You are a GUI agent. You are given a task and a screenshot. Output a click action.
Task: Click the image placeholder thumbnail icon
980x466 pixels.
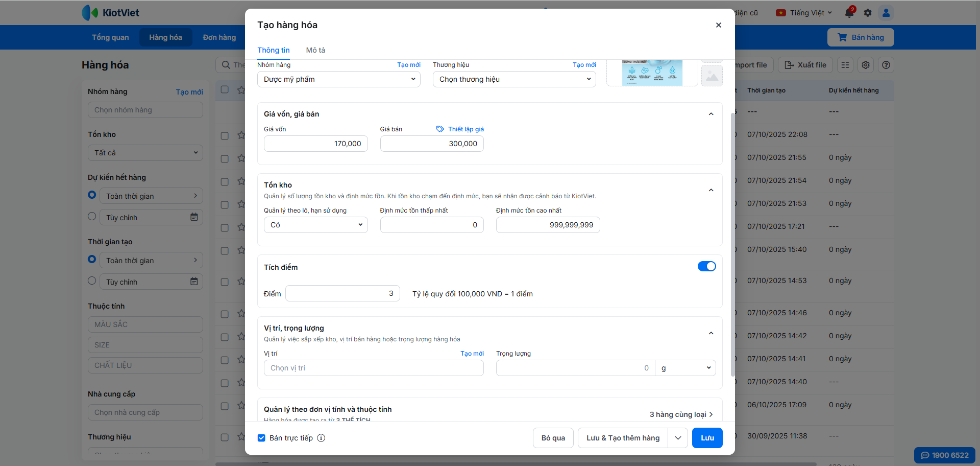point(712,76)
